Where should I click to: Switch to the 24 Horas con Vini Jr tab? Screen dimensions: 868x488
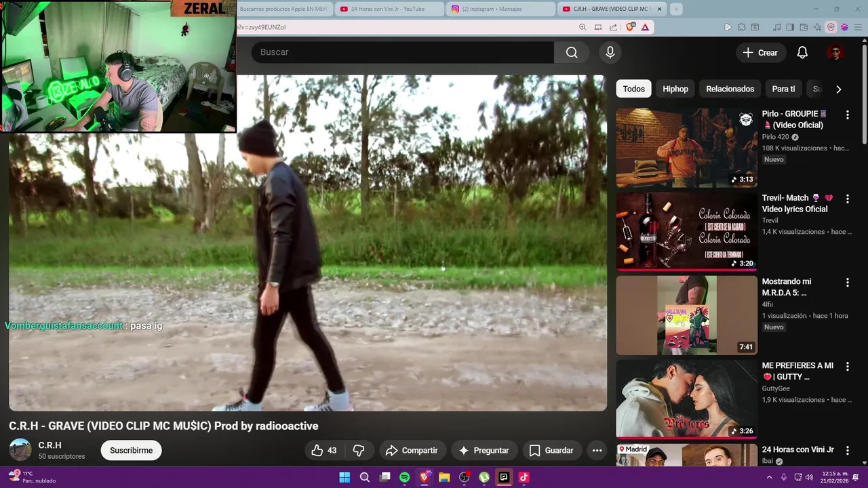pyautogui.click(x=389, y=9)
